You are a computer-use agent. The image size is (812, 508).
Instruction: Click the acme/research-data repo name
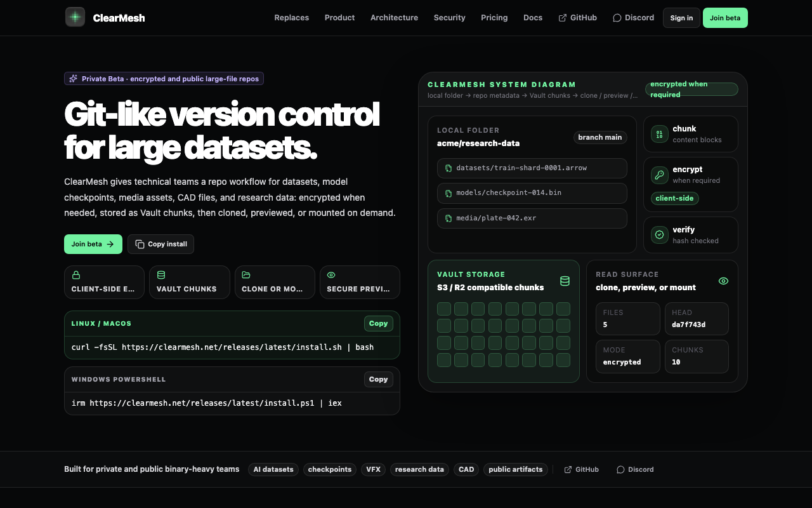tap(478, 144)
